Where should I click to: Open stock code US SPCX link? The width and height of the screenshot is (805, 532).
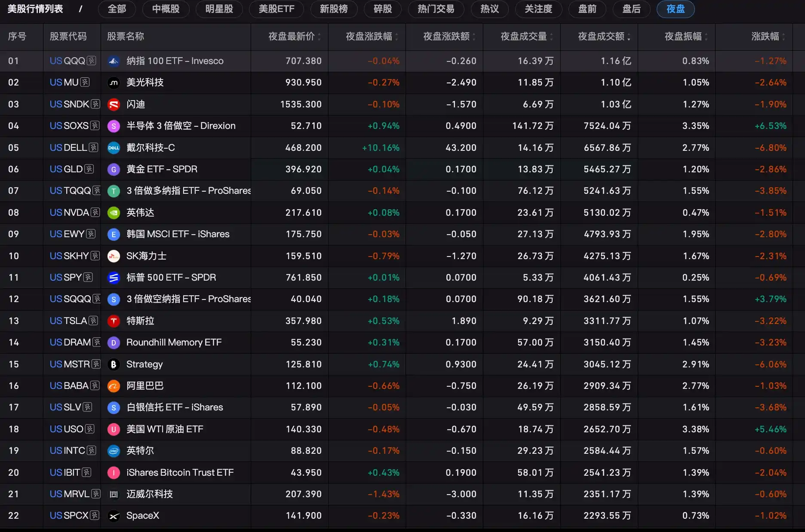point(69,516)
